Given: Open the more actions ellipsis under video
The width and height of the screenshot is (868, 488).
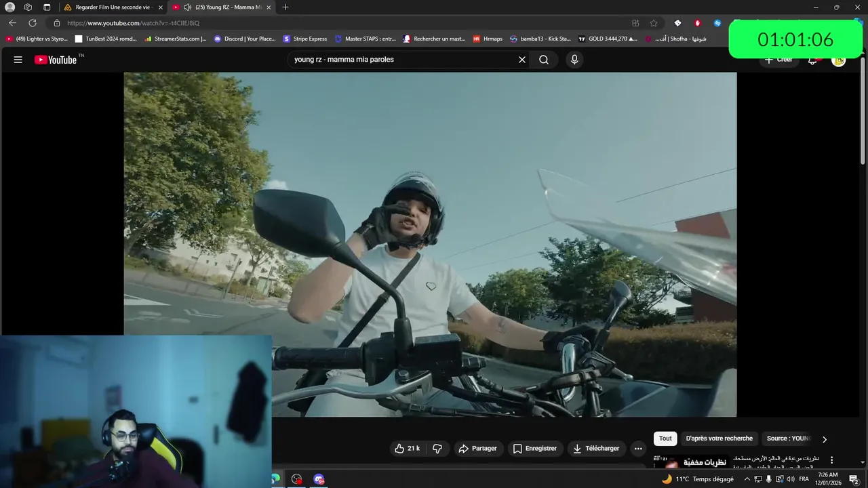Looking at the screenshot, I should point(638,448).
